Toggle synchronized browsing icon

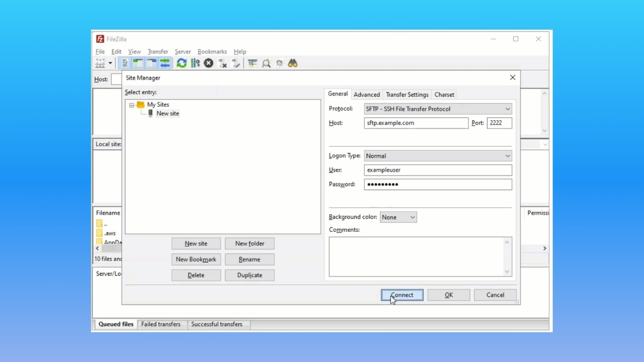pyautogui.click(x=279, y=63)
